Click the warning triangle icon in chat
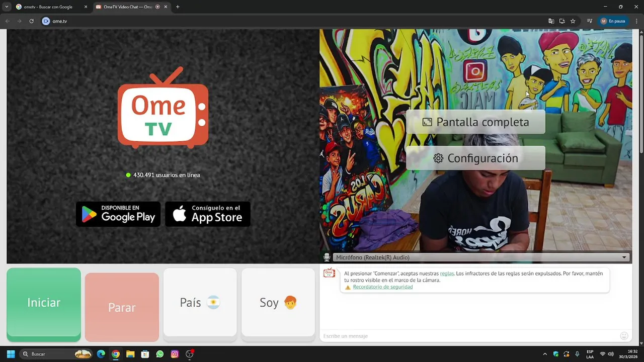Screen dimensions: 644x362 [348, 288]
